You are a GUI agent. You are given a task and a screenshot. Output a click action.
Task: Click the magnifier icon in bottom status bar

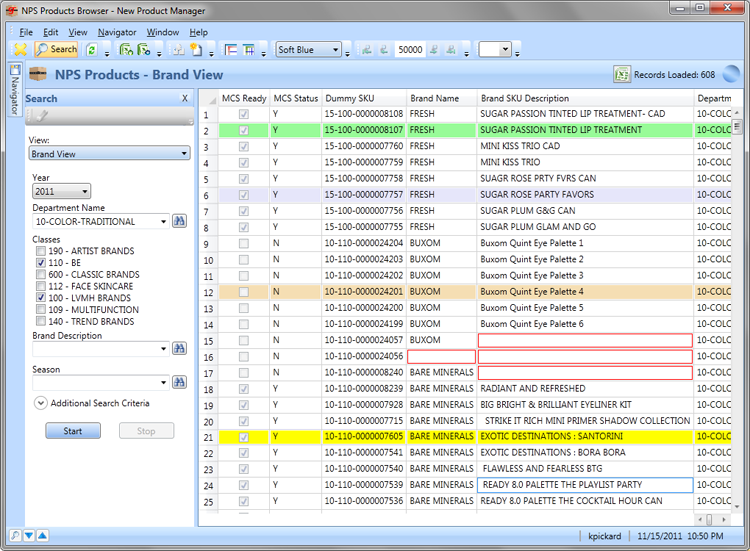click(x=15, y=536)
